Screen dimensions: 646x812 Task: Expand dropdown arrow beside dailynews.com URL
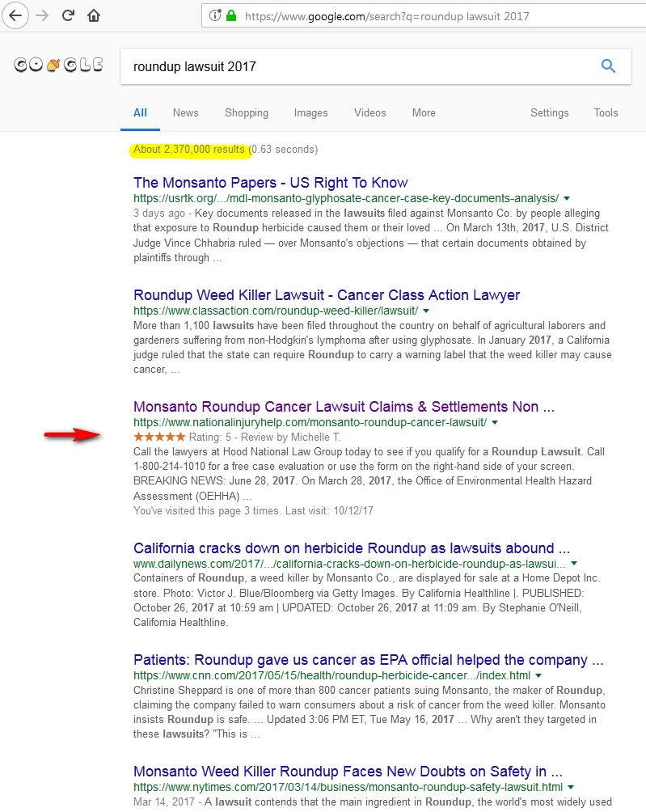pos(574,564)
